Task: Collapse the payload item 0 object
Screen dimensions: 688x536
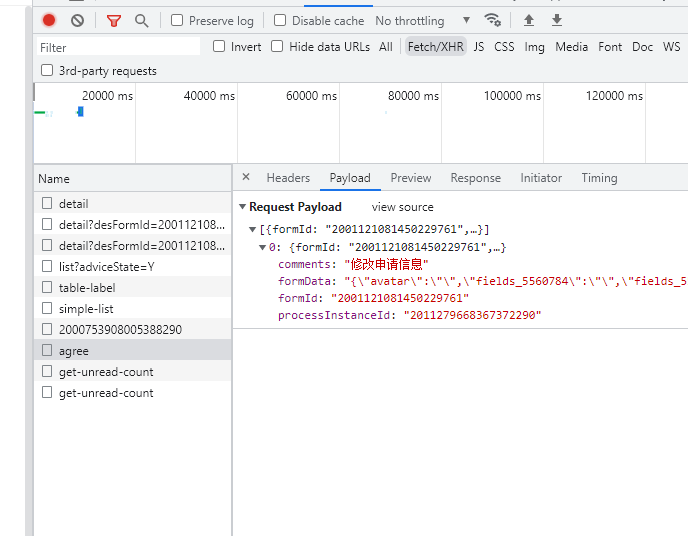Action: (x=262, y=247)
